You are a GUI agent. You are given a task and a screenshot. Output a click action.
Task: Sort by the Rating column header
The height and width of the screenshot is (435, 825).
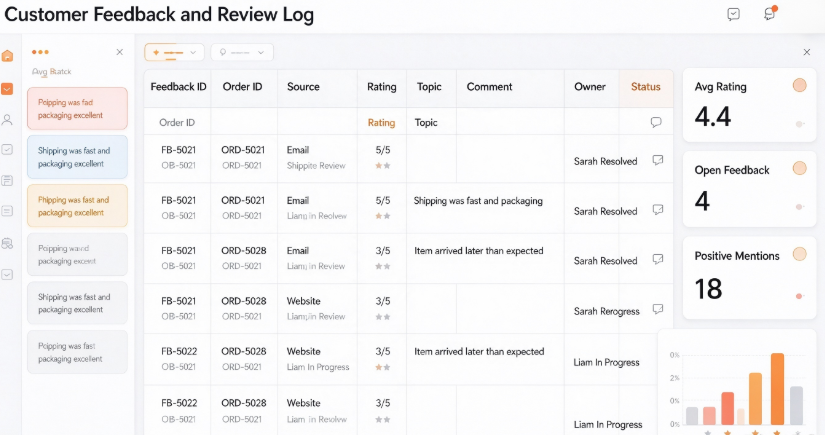pyautogui.click(x=381, y=87)
